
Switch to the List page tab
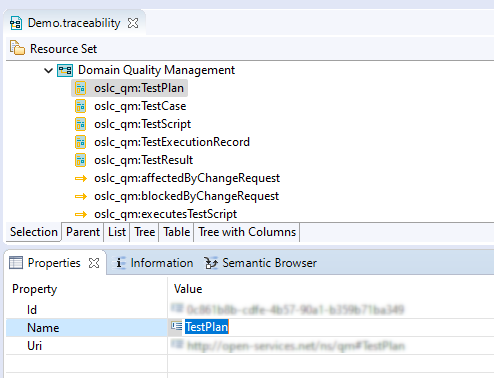tap(117, 232)
